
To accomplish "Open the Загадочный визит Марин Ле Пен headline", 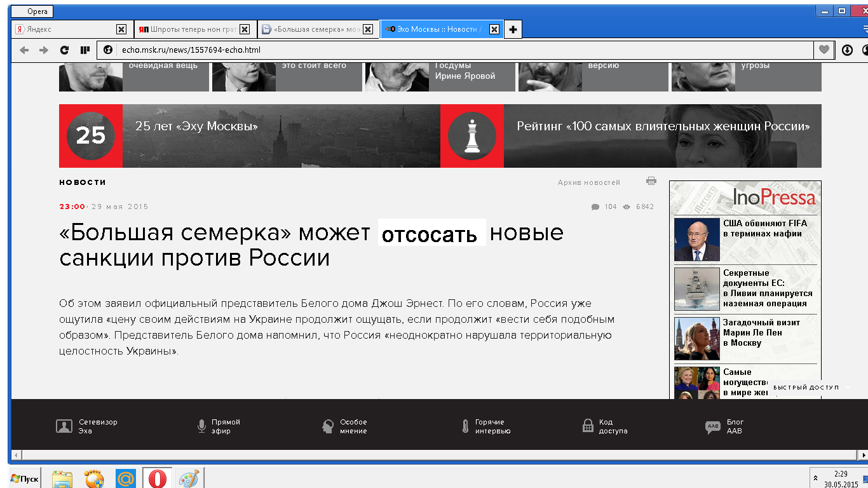I will click(761, 333).
